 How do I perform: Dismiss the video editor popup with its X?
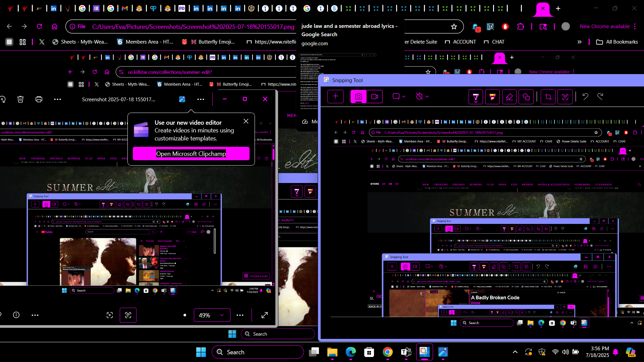pos(246,121)
